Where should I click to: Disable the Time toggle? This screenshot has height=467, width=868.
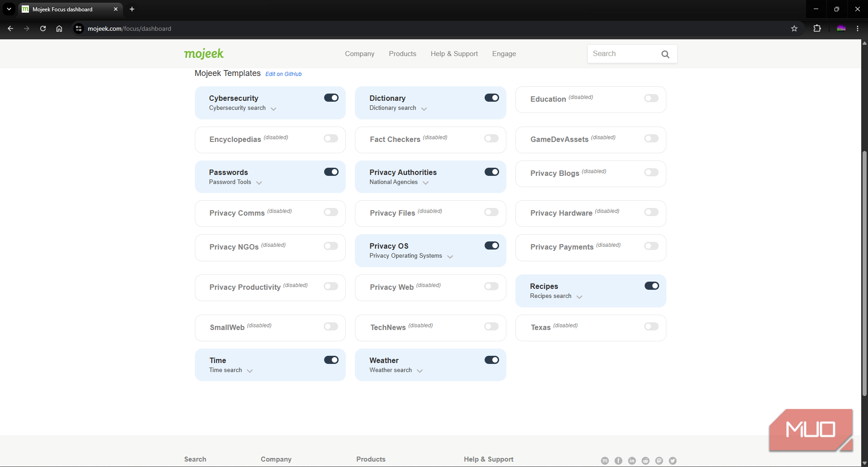[331, 360]
